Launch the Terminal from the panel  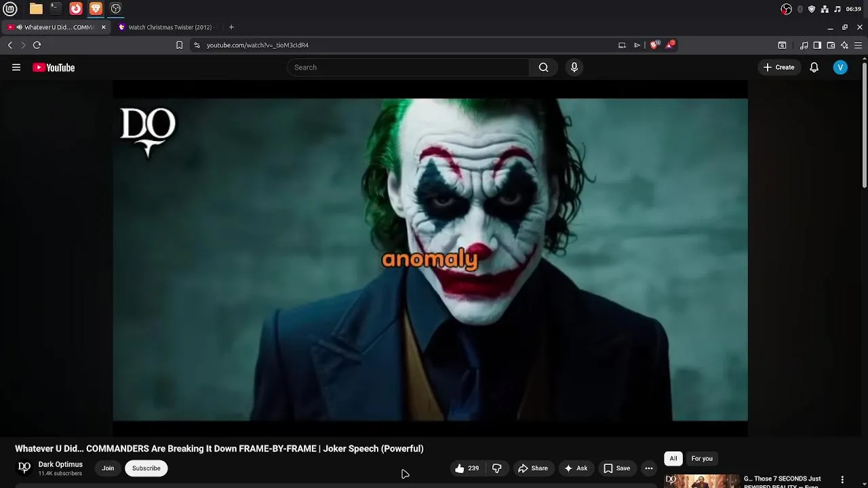56,9
